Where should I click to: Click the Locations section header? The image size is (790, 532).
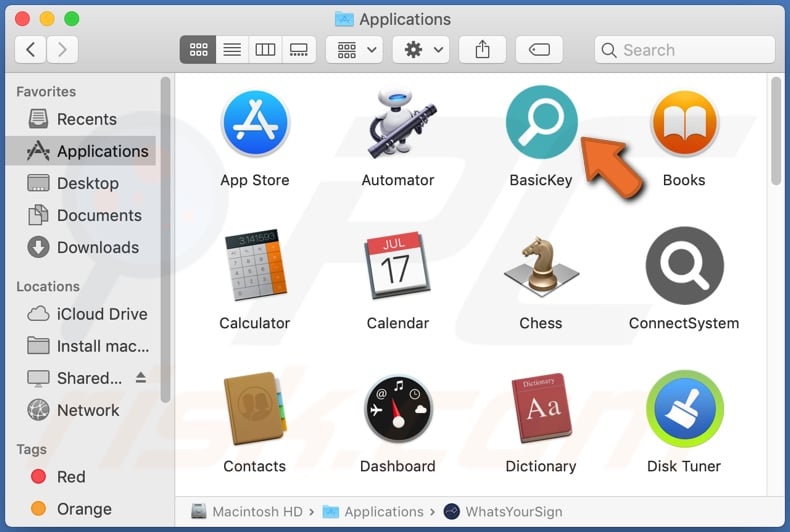tap(48, 287)
